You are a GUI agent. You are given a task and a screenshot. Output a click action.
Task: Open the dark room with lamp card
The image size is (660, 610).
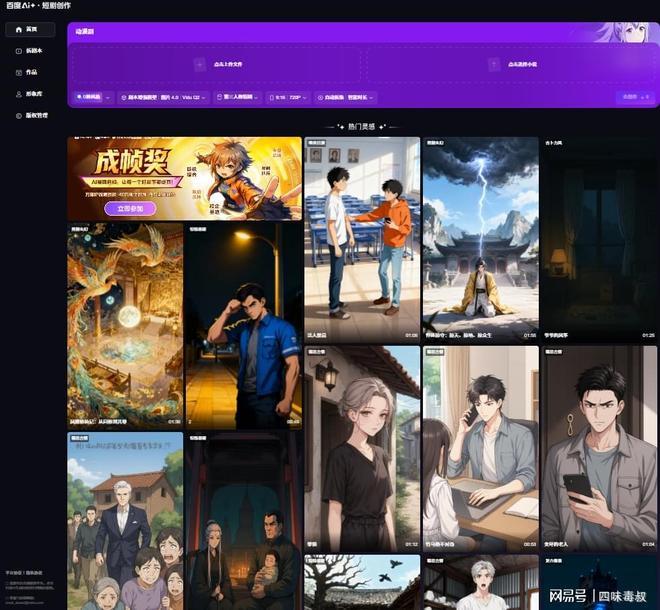[x=599, y=240]
